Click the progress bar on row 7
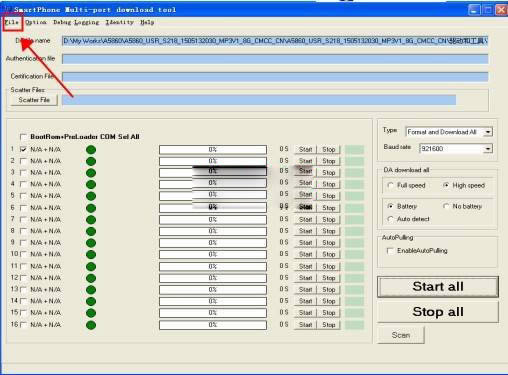The height and width of the screenshot is (375, 508). (213, 220)
